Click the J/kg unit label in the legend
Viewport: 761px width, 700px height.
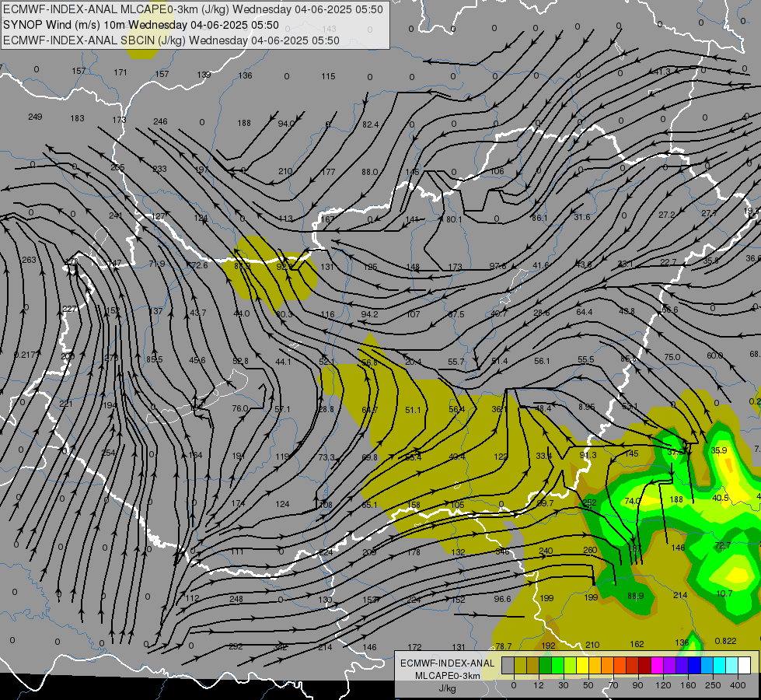448,688
